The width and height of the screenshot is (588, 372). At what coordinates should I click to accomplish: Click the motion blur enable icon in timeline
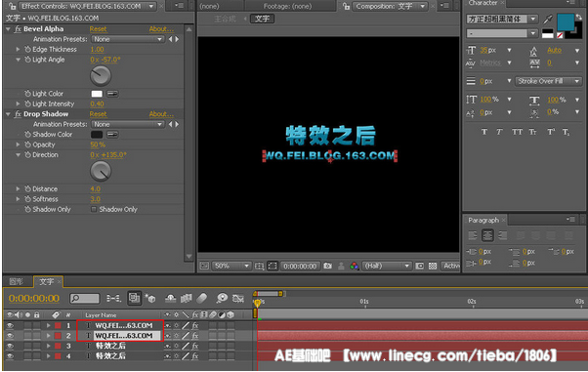pos(202,298)
